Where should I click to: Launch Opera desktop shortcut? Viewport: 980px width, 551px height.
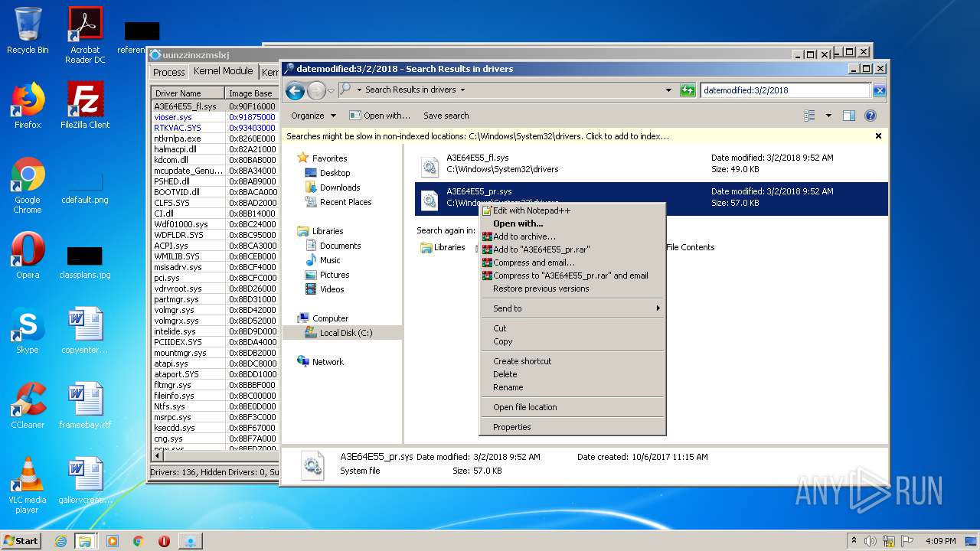coord(28,256)
